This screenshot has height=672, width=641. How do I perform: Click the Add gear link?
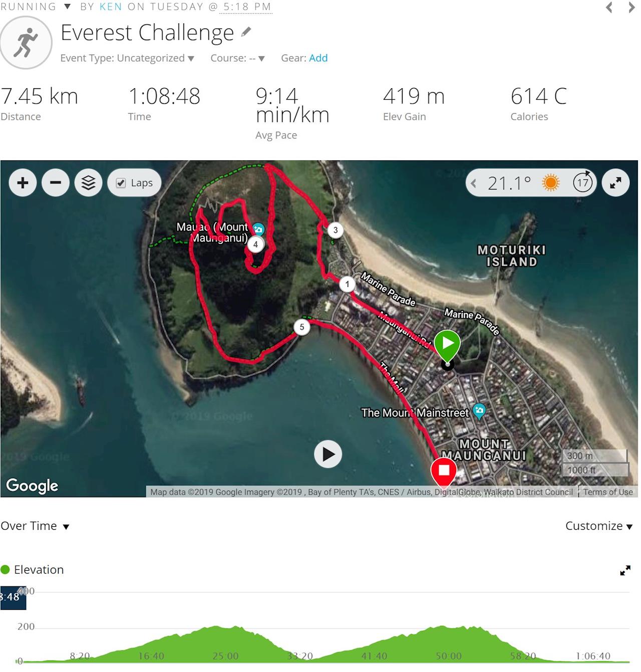318,58
